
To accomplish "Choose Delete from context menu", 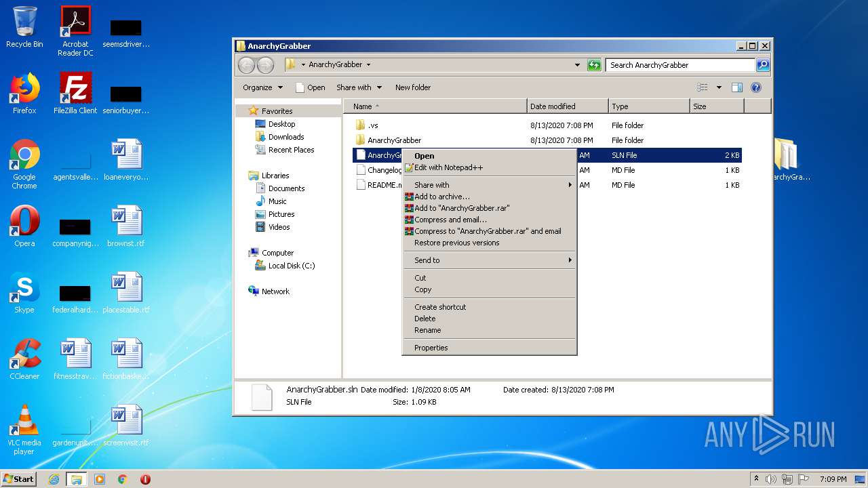I will pyautogui.click(x=489, y=319).
